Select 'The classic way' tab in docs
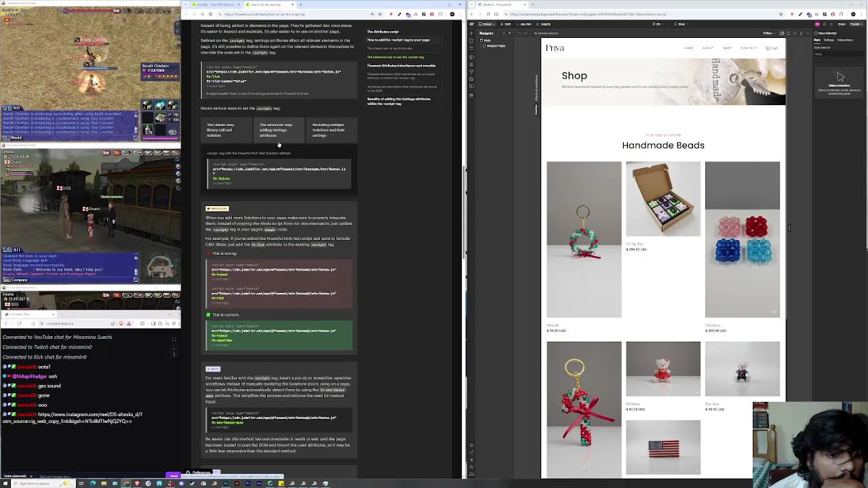This screenshot has width=868, height=488. [x=225, y=130]
